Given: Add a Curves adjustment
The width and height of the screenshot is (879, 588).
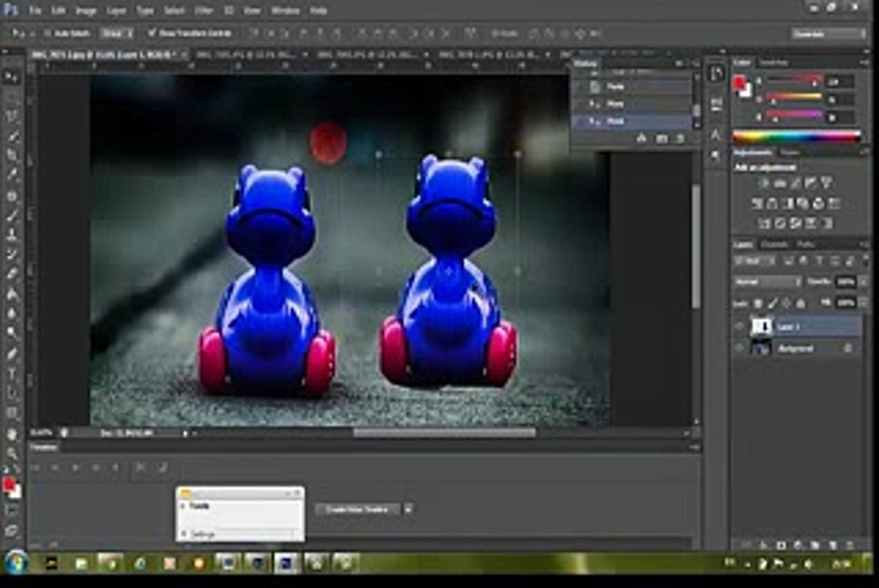Looking at the screenshot, I should point(796,183).
